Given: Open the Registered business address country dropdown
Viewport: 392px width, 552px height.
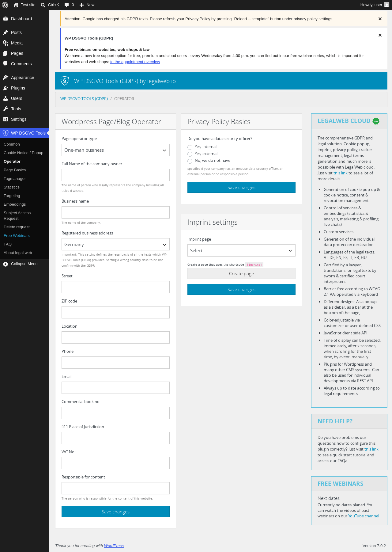Looking at the screenshot, I should 115,244.
